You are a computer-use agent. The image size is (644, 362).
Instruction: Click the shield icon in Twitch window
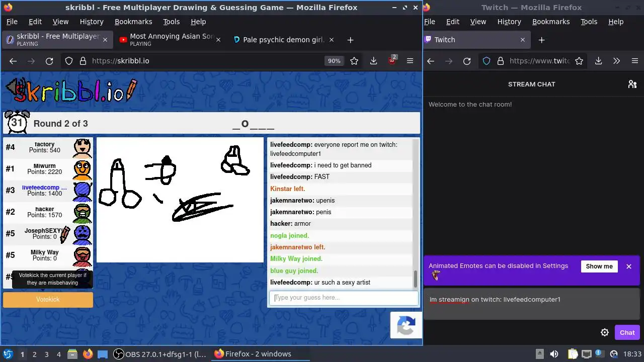(x=487, y=61)
